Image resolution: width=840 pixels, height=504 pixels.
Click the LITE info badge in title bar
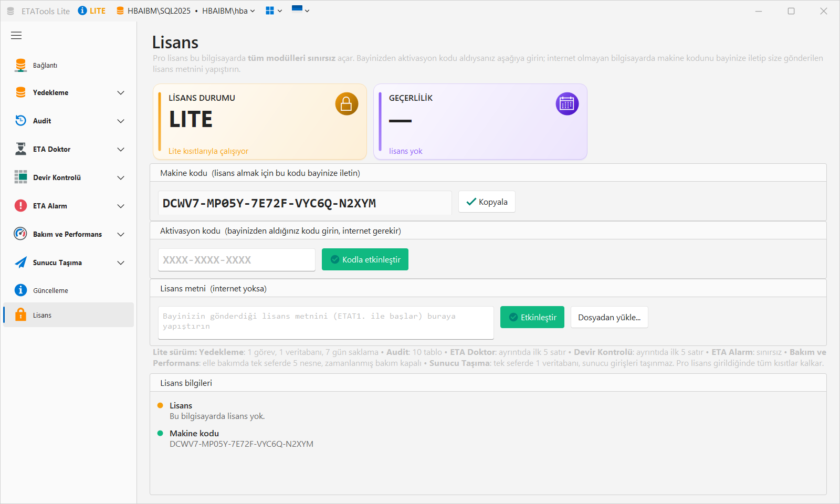[92, 10]
